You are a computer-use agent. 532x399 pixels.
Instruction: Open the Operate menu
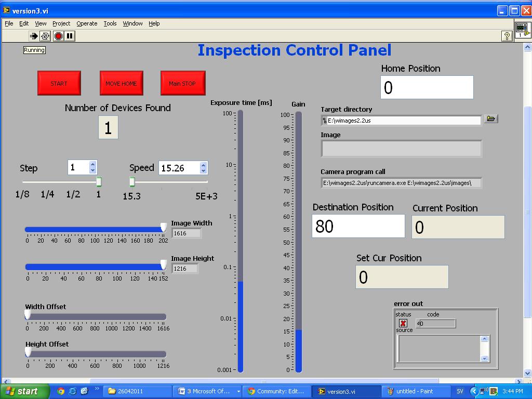87,23
